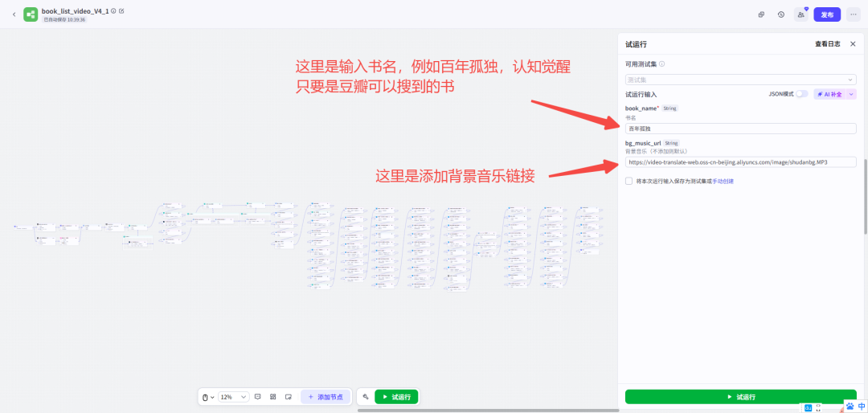Click the green workflow logo icon
Viewport: 868px width, 413px height.
pyautogui.click(x=31, y=14)
